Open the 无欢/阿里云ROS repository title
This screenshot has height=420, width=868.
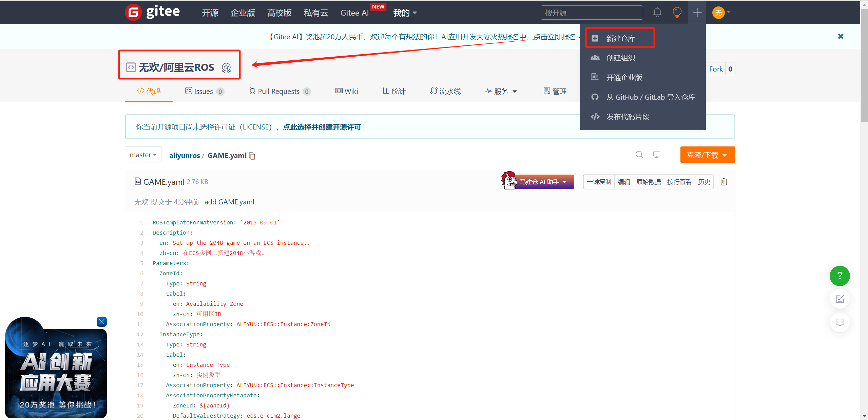(x=176, y=68)
